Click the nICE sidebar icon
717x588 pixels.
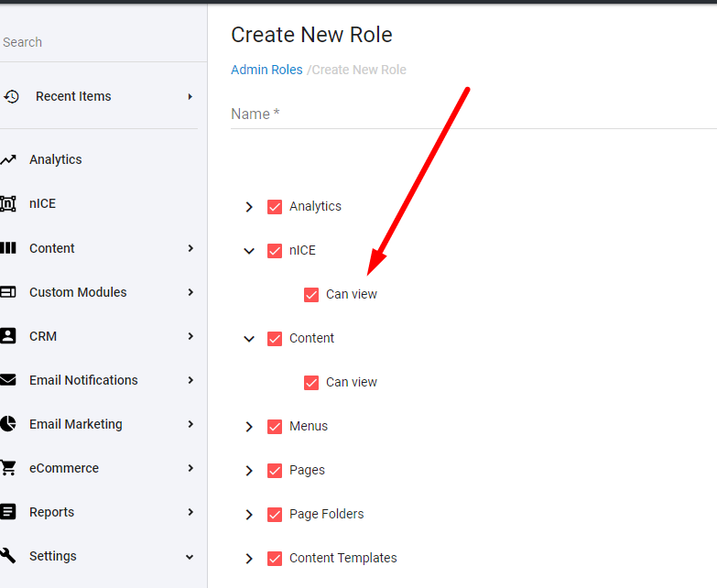tap(8, 203)
